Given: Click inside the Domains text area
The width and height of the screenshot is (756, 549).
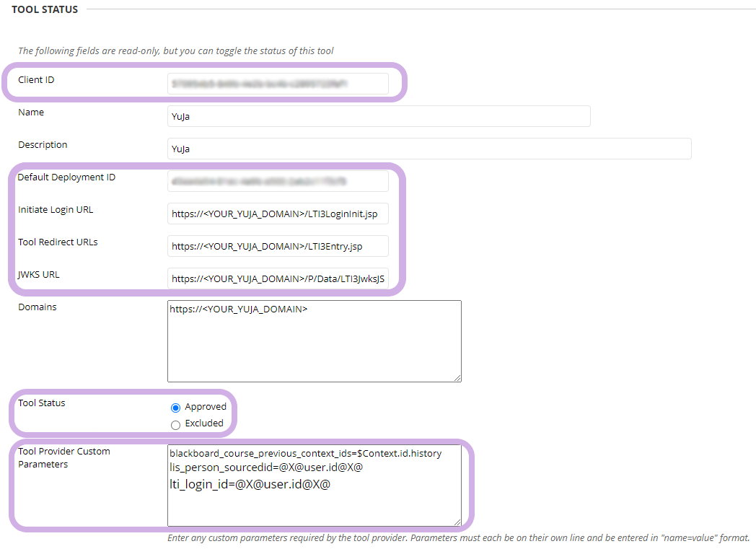Looking at the screenshot, I should [314, 346].
